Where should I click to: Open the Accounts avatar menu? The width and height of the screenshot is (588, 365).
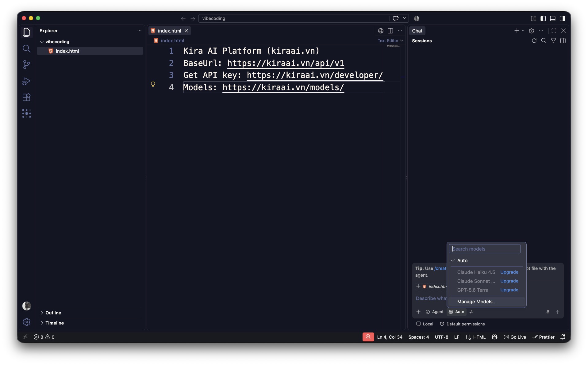tap(27, 306)
